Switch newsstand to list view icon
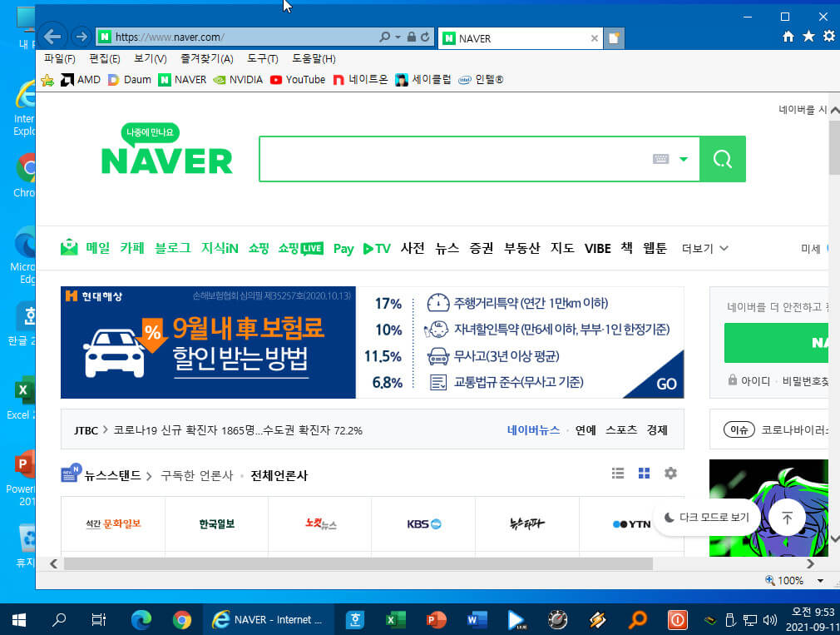 (618, 474)
